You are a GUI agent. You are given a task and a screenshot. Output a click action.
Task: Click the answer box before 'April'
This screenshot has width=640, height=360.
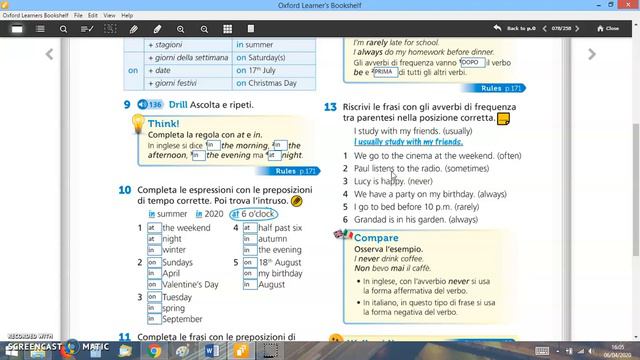(154, 273)
